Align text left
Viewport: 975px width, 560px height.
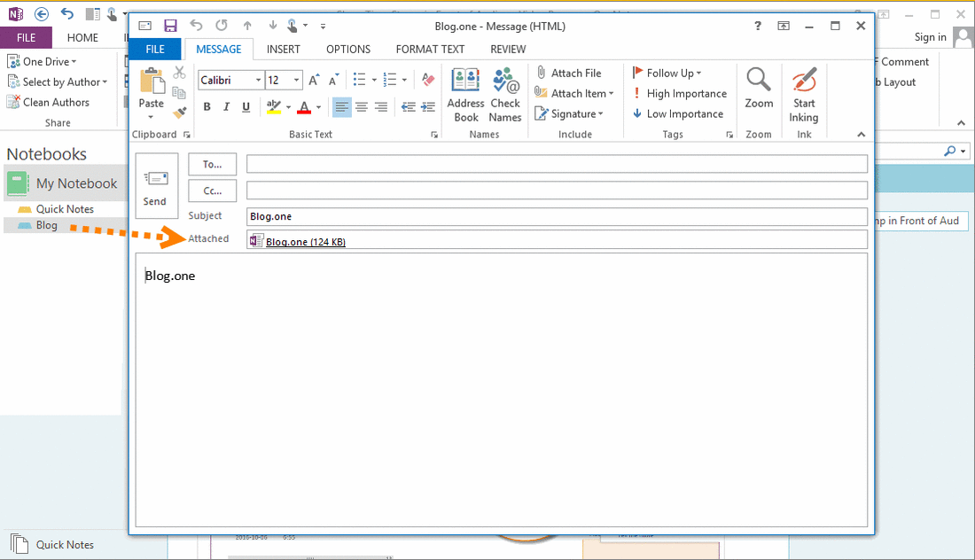click(x=341, y=107)
